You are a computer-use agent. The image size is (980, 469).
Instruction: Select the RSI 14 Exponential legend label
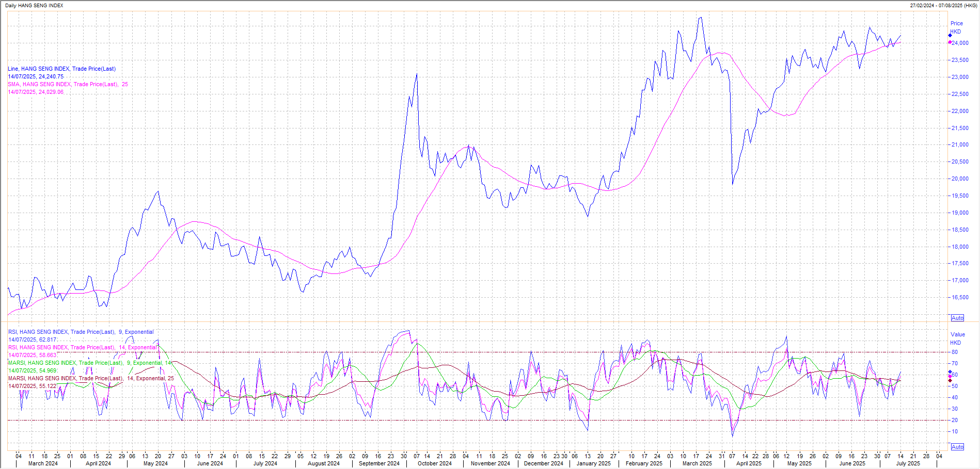[x=83, y=347]
